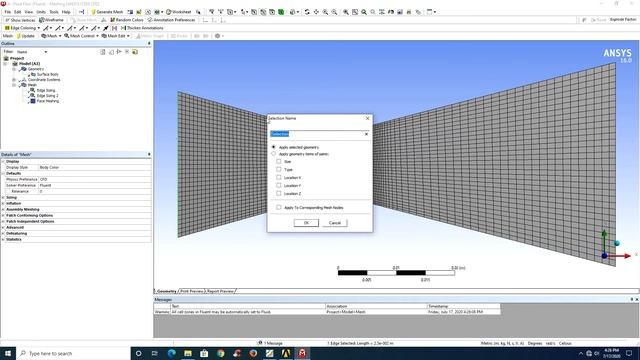Check the Location Z checkbox
This screenshot has height=360, width=640.
279,193
